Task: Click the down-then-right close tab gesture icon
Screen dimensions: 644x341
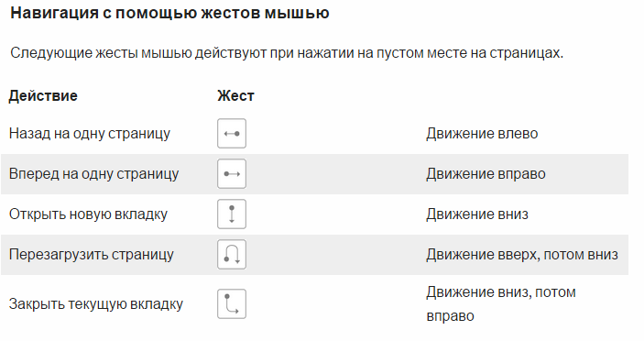Action: click(232, 304)
